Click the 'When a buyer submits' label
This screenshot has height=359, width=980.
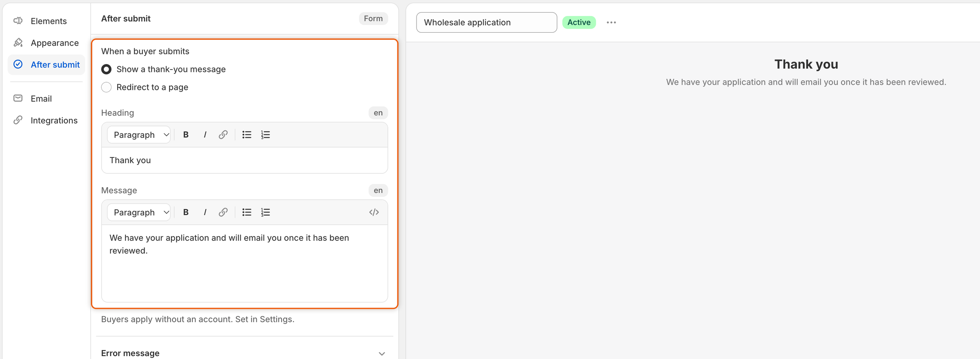(145, 52)
